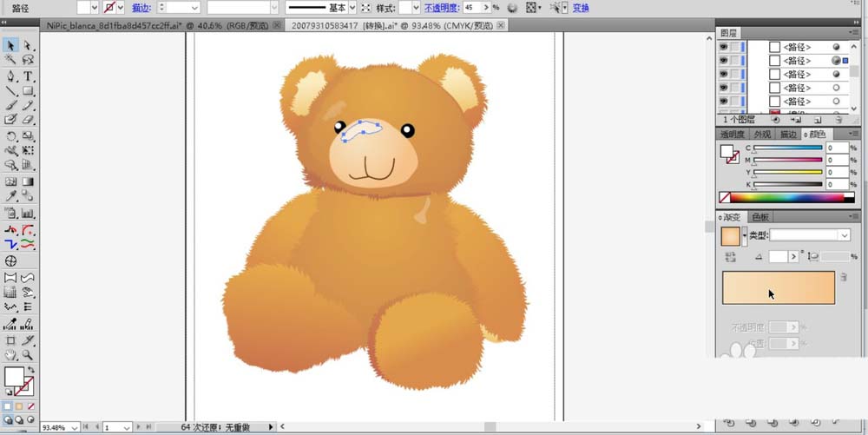Select the Pen tool

[10, 76]
